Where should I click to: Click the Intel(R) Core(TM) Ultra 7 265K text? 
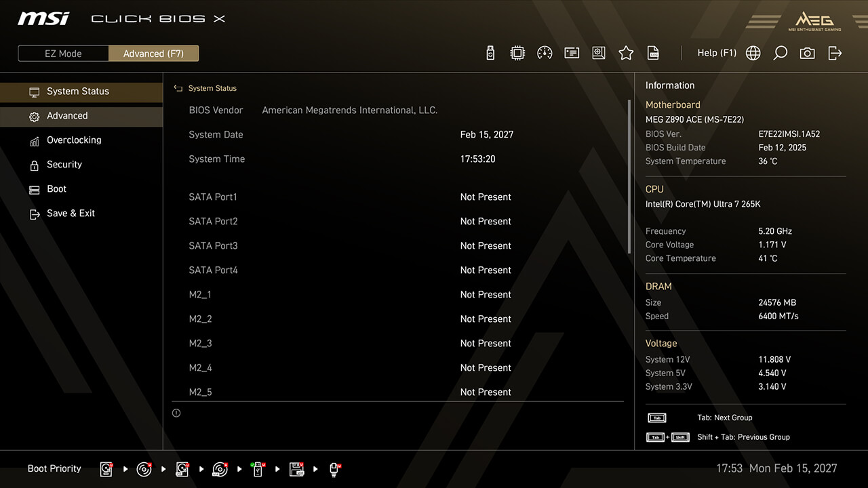click(x=703, y=204)
